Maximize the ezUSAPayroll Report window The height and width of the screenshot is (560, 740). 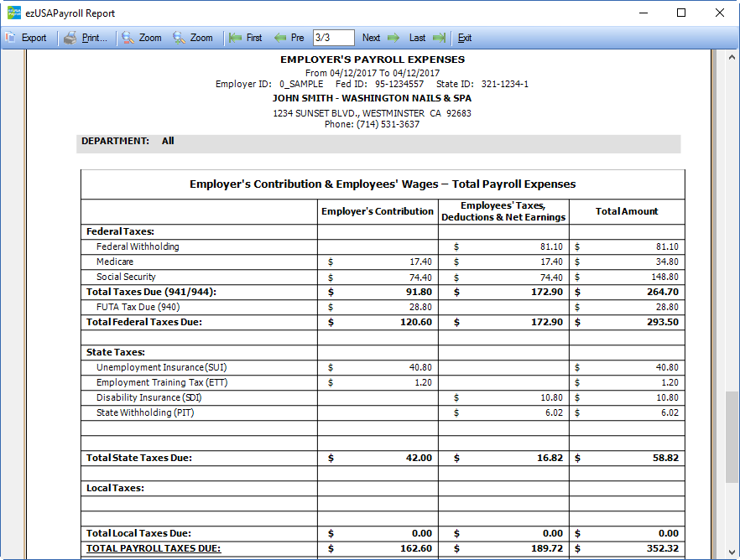680,13
